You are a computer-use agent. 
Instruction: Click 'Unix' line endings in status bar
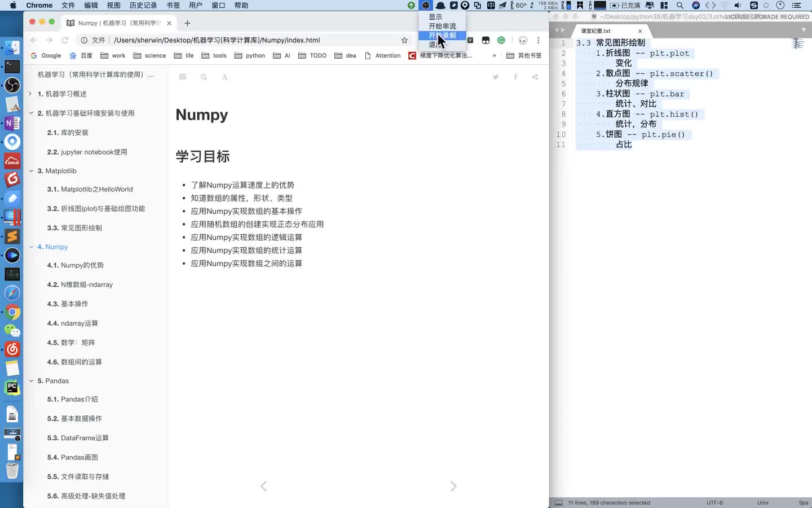763,502
